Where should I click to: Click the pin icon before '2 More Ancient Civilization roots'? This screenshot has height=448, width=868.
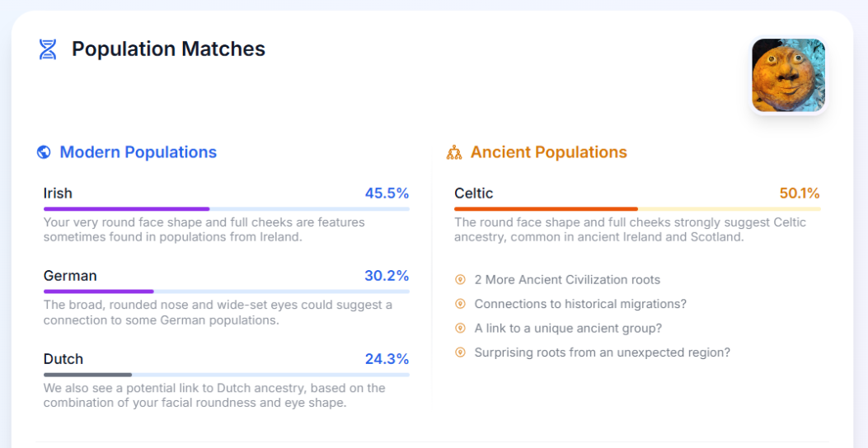coord(460,280)
